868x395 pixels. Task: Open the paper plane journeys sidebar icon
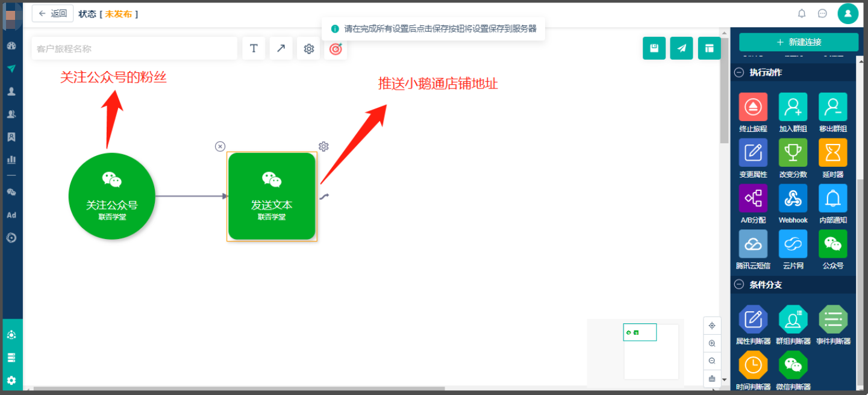[x=11, y=69]
